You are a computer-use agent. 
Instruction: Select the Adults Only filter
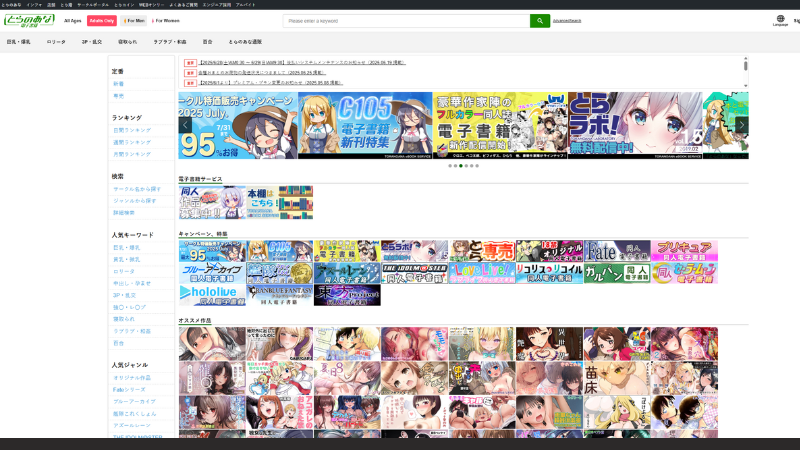tap(102, 21)
